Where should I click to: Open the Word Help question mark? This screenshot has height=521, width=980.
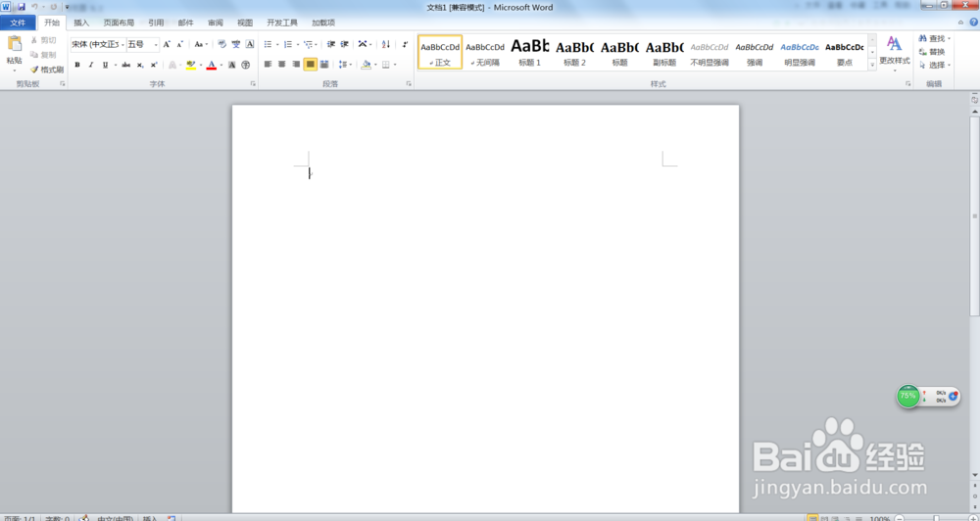(x=973, y=23)
